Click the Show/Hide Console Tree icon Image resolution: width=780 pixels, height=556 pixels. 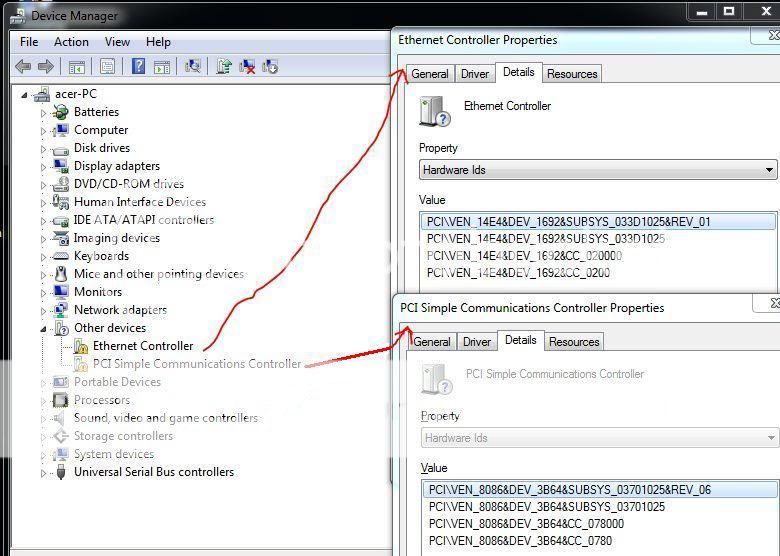(x=77, y=67)
